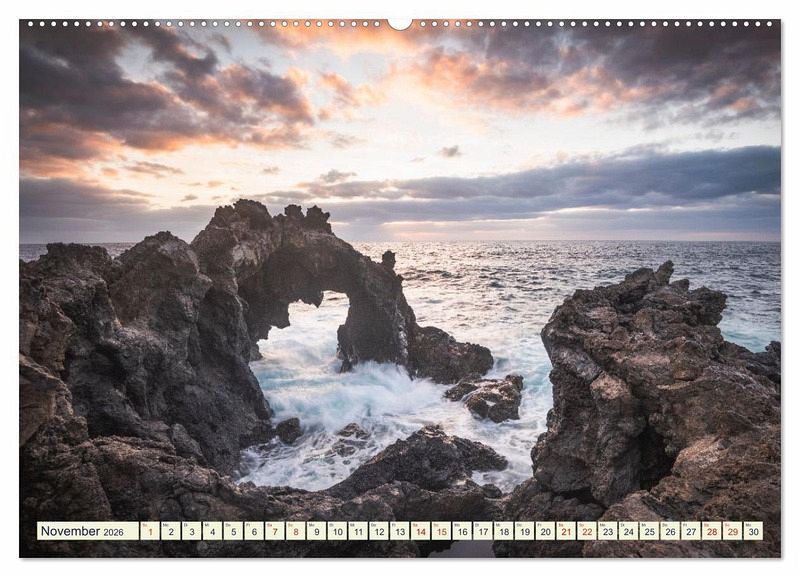The height and width of the screenshot is (577, 800).
Task: Choose red-numbered day 8 in the calendar
Action: coord(296,531)
